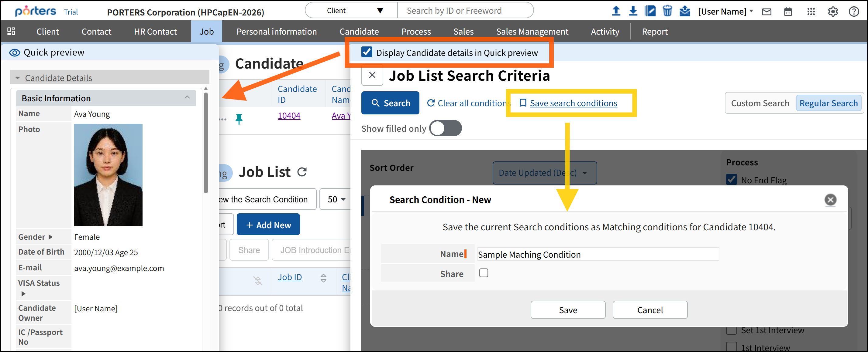
Task: Open the calendar icon
Action: 788,12
